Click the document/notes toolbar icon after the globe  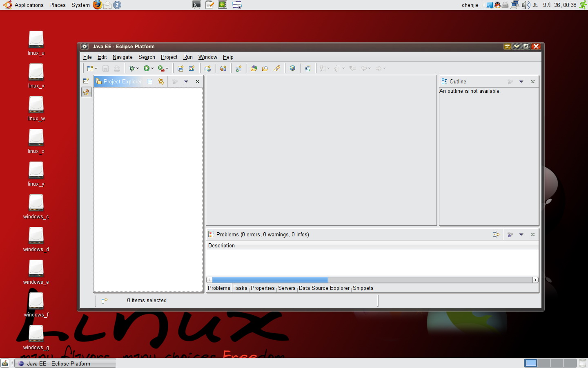(308, 68)
